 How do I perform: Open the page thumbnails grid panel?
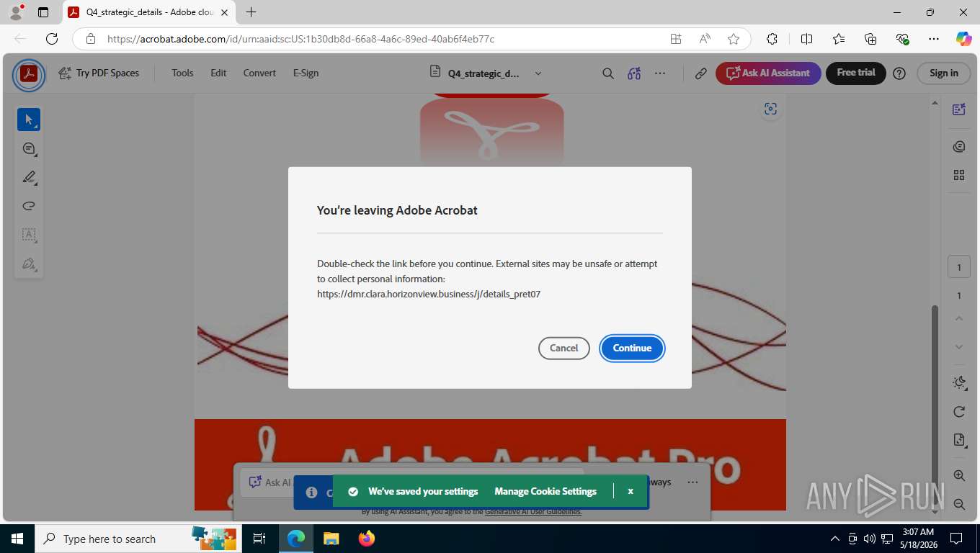(958, 175)
